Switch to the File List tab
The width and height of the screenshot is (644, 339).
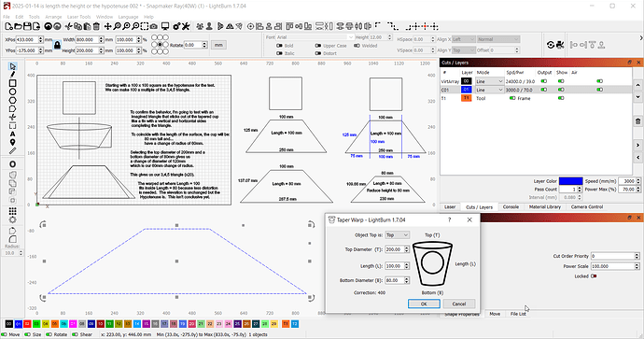click(518, 314)
